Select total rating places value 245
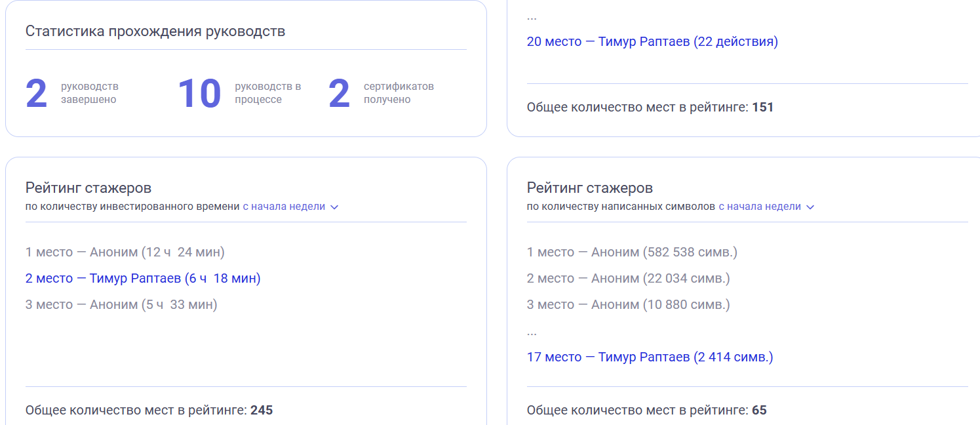Image resolution: width=980 pixels, height=425 pixels. coord(262,411)
